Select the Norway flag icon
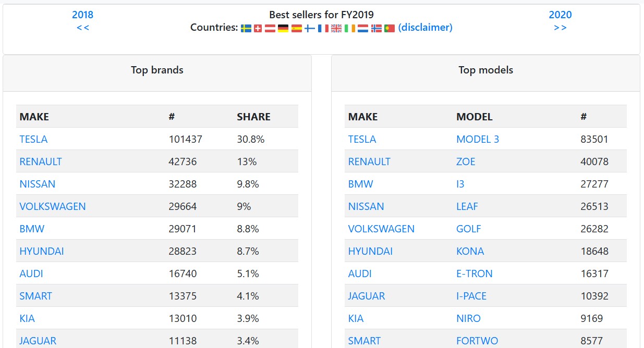This screenshot has height=348, width=644. pyautogui.click(x=376, y=28)
